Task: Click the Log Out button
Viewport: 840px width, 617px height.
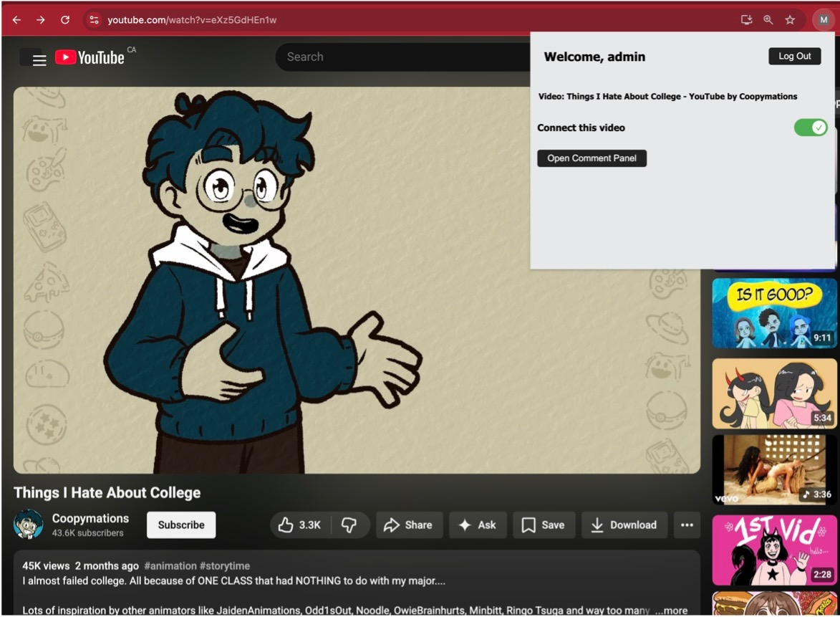Action: pyautogui.click(x=794, y=57)
